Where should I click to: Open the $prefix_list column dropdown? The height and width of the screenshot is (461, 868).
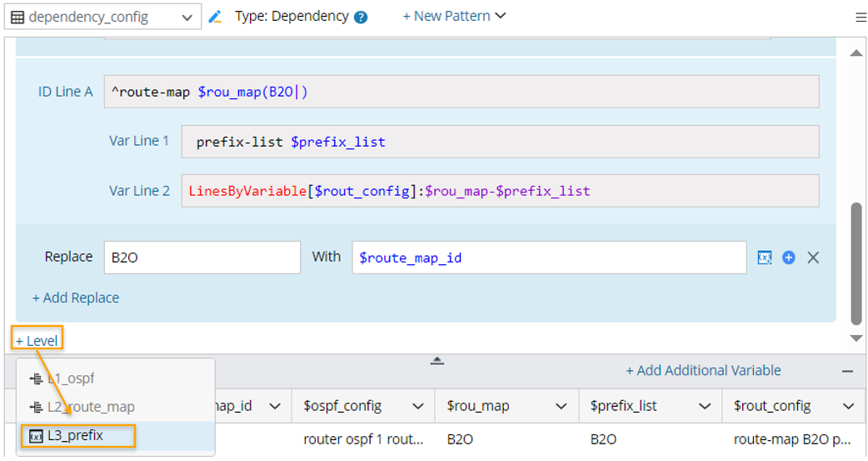click(705, 406)
